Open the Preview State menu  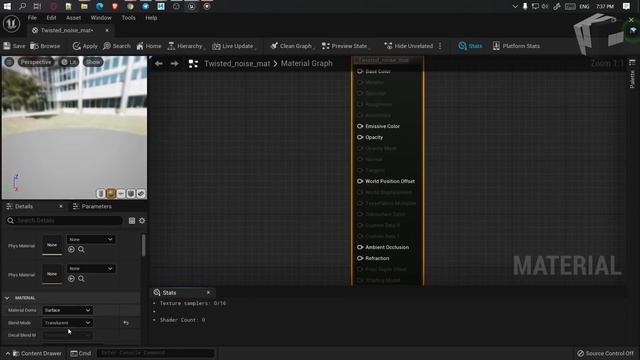[345, 46]
